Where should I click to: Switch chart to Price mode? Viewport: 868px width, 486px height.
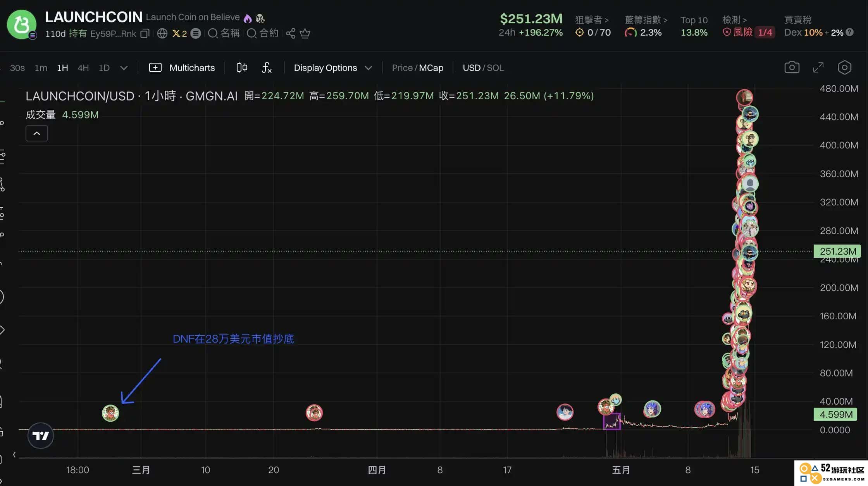pos(402,68)
